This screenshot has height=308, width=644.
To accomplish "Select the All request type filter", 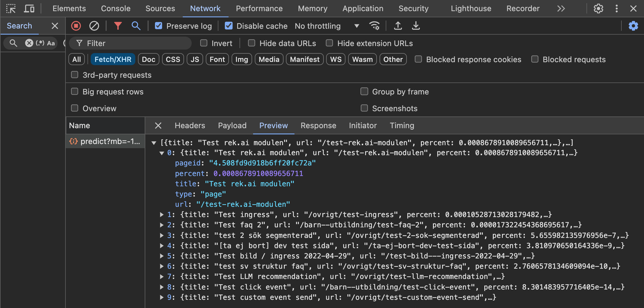I will (77, 59).
